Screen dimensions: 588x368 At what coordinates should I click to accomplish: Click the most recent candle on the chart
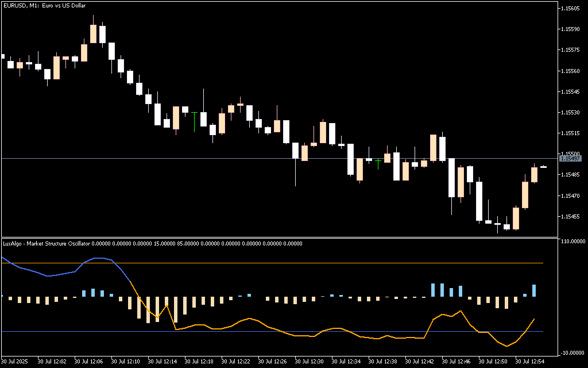pos(543,167)
